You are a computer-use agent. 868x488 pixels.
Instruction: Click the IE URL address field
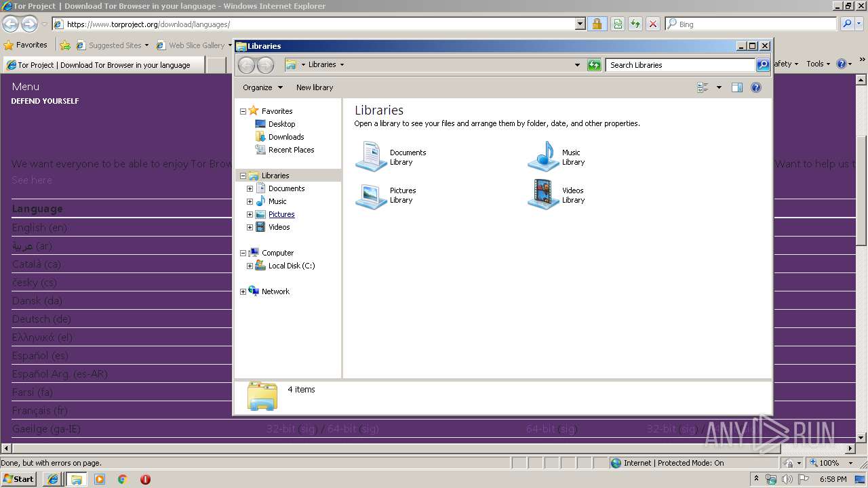pyautogui.click(x=313, y=24)
